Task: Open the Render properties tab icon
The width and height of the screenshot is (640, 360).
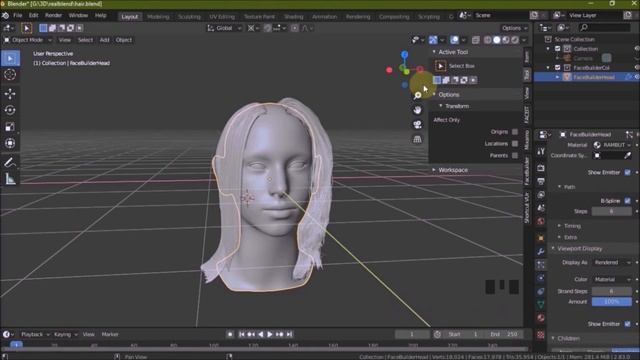Action: click(x=541, y=168)
